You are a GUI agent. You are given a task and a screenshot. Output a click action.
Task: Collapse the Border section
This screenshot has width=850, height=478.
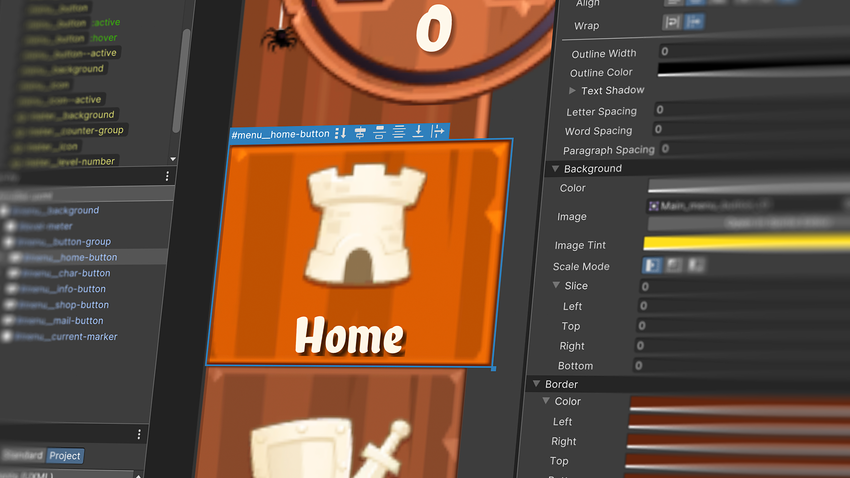536,384
